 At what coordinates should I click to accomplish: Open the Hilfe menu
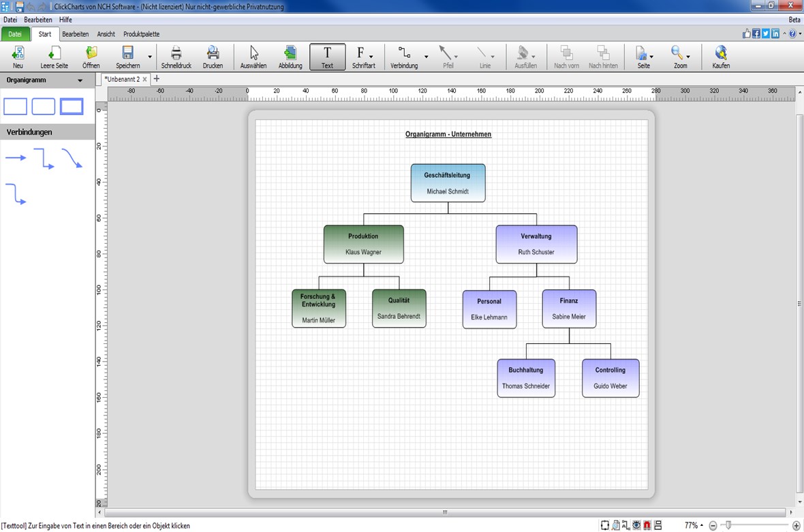[65, 20]
